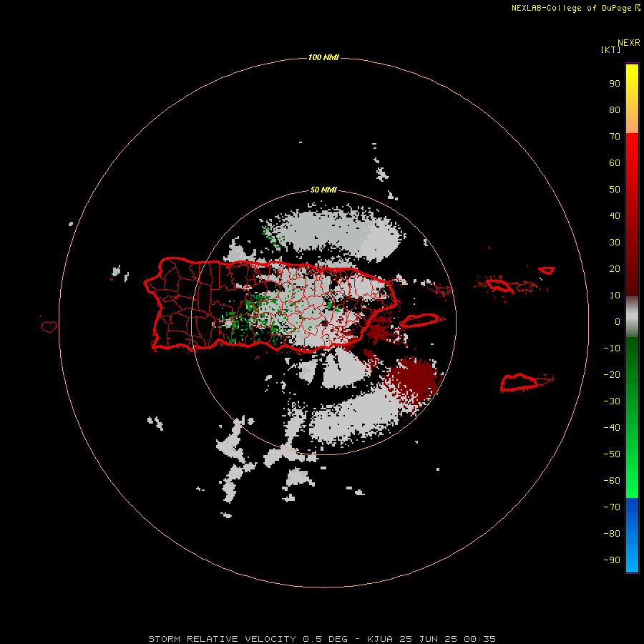This screenshot has width=644, height=644.
Task: Click the 0.5 DEG elevation text
Action: coord(326,639)
